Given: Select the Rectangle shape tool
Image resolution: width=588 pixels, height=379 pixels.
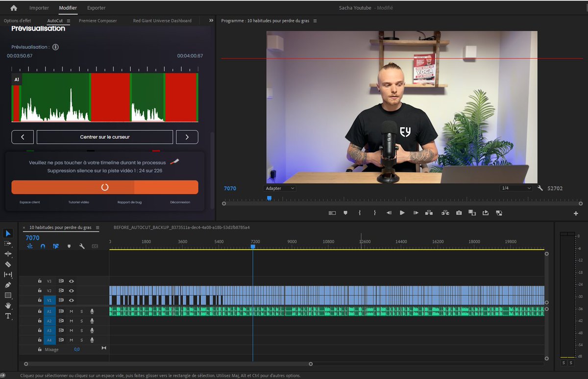Looking at the screenshot, I should point(8,295).
